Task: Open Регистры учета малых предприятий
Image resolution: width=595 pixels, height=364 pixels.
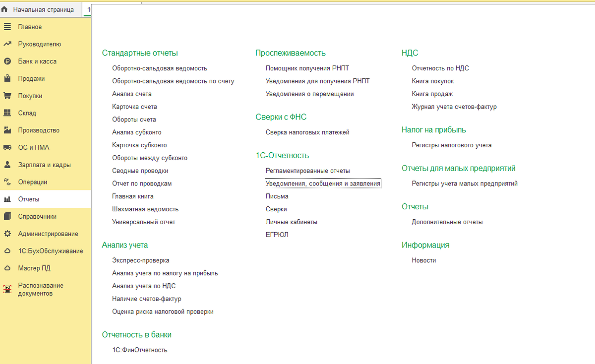Action: pyautogui.click(x=465, y=183)
